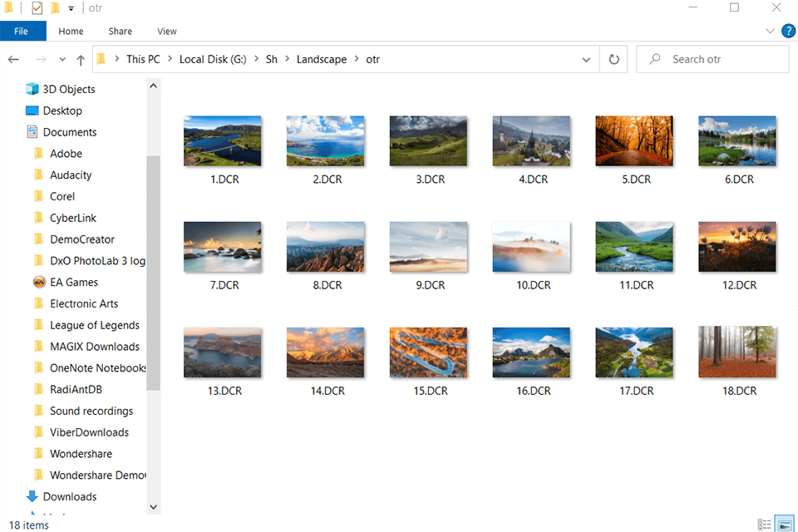Expand the chevron after This PC
Screen dimensions: 798x532
pos(170,59)
